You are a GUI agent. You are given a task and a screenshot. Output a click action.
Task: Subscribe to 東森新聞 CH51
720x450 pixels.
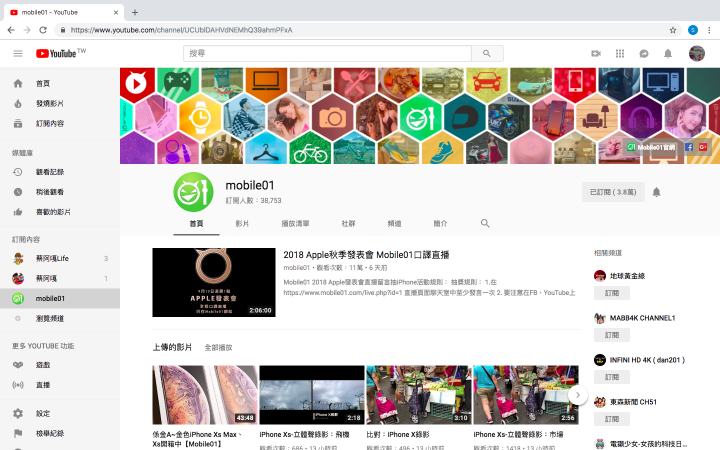[612, 419]
